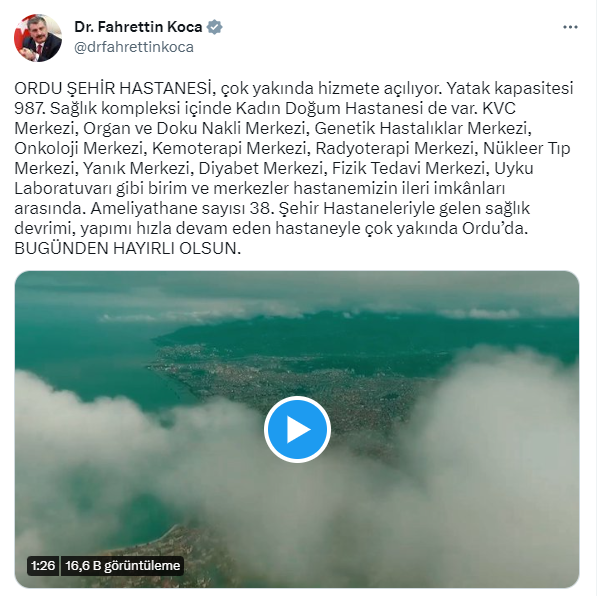Click the 'Yatak kapasitesi' phrase
Image resolution: width=602 pixels, height=596 pixels.
(510, 88)
